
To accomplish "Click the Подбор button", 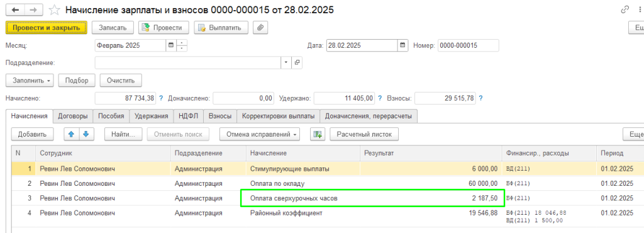I will (x=77, y=81).
